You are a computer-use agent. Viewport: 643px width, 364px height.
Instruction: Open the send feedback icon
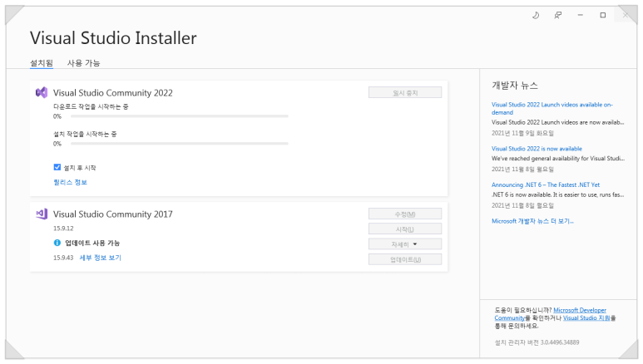(x=557, y=15)
